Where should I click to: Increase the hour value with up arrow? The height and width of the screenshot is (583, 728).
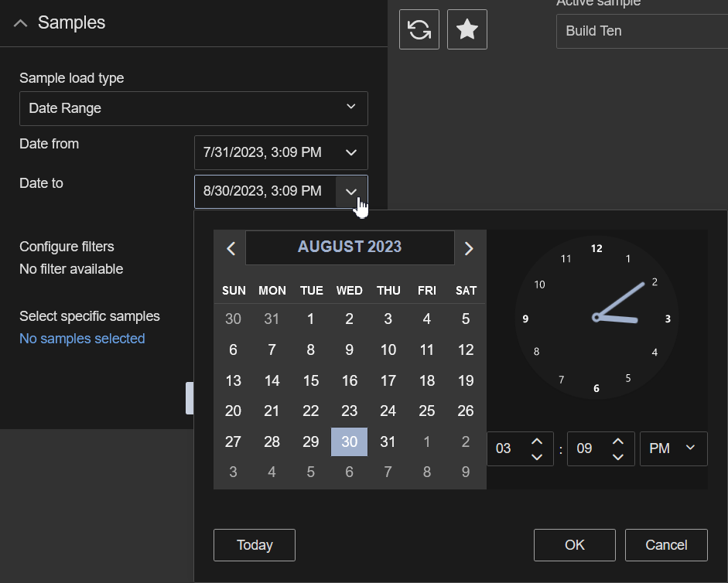click(537, 442)
